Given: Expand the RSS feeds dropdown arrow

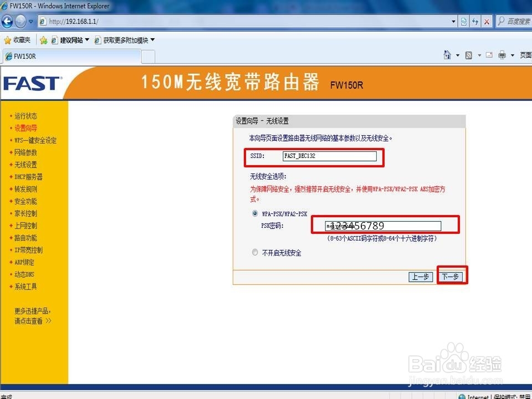Looking at the screenshot, I should click(x=479, y=55).
